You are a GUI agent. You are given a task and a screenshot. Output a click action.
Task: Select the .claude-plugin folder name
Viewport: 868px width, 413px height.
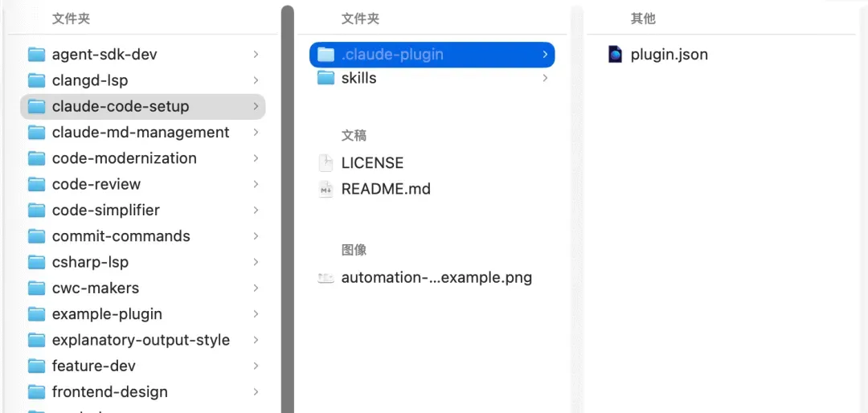pyautogui.click(x=392, y=55)
